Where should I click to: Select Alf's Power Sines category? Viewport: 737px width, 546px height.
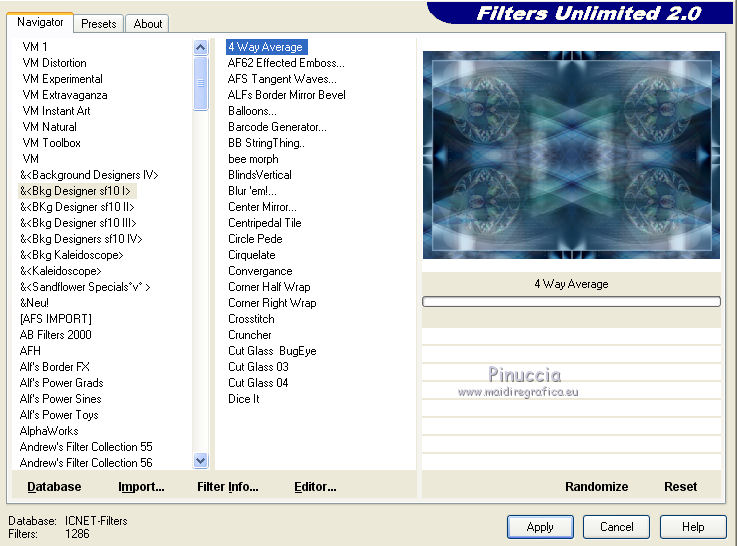tap(61, 398)
